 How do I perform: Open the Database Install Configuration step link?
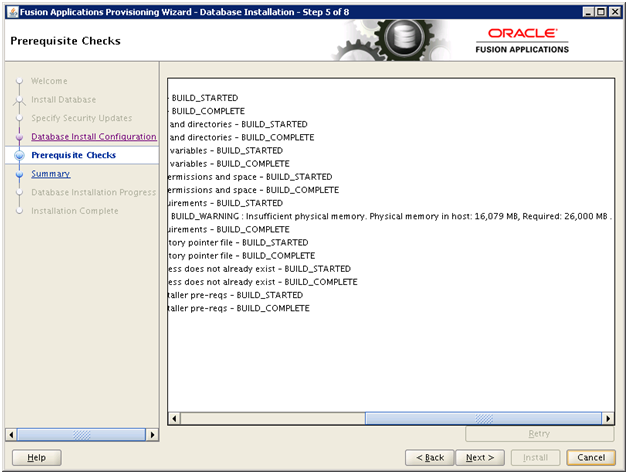(x=94, y=137)
